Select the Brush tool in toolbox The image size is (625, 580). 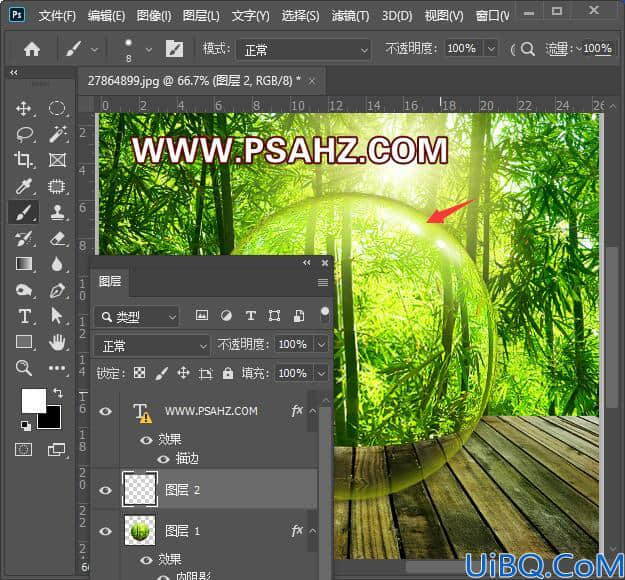tap(24, 212)
